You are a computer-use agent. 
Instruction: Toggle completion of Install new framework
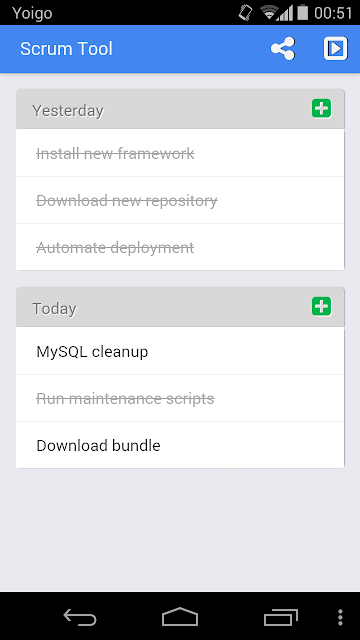tap(180, 153)
